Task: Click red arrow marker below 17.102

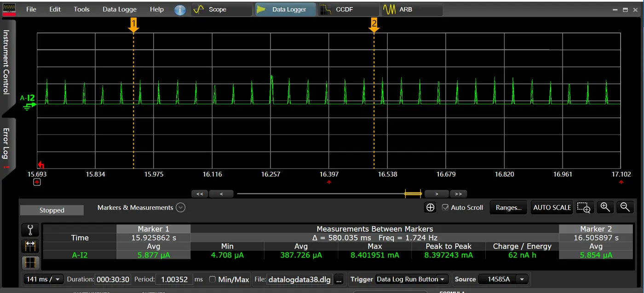Action: [621, 182]
